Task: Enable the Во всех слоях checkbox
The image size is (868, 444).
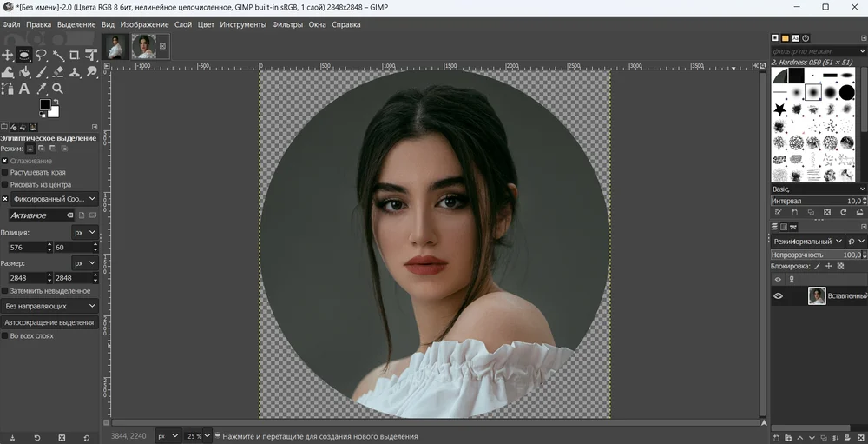Action: [4, 335]
